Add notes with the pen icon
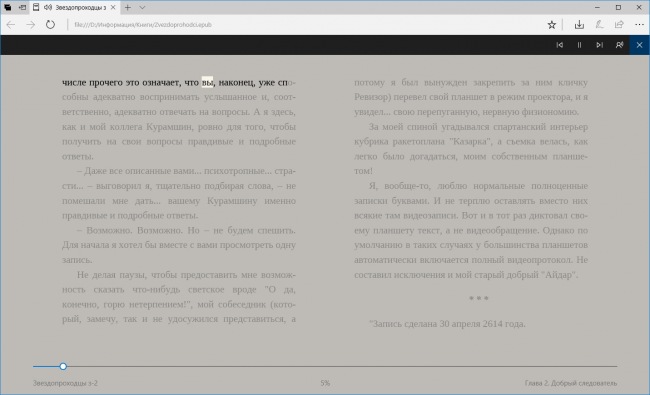The height and width of the screenshot is (395, 650). point(599,25)
